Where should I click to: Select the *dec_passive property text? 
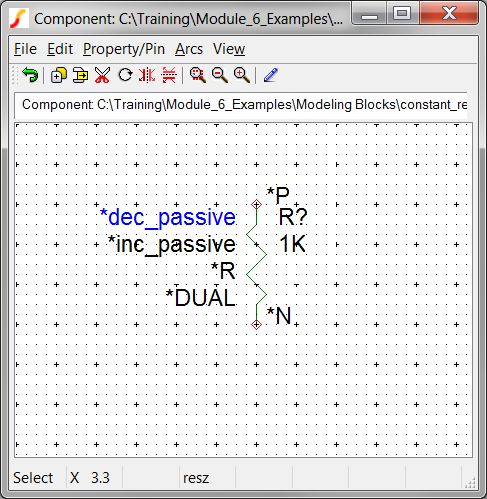click(x=168, y=217)
